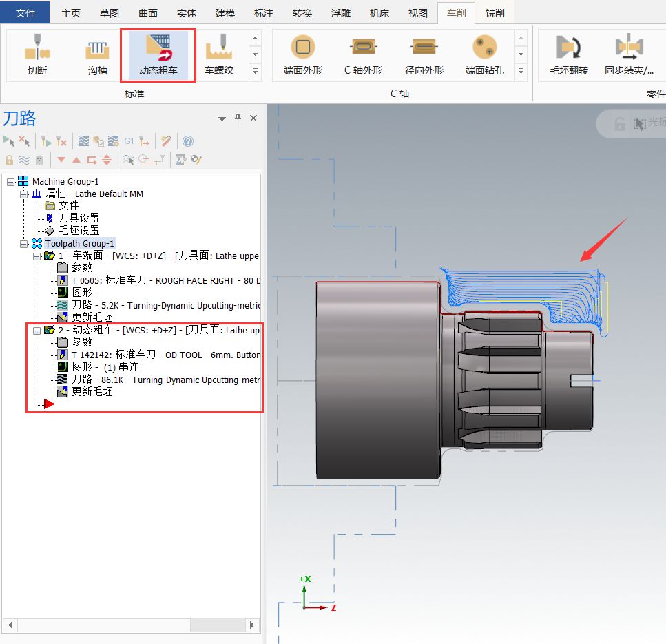Switch to the 主页 tab
This screenshot has width=666, height=644.
tap(70, 13)
